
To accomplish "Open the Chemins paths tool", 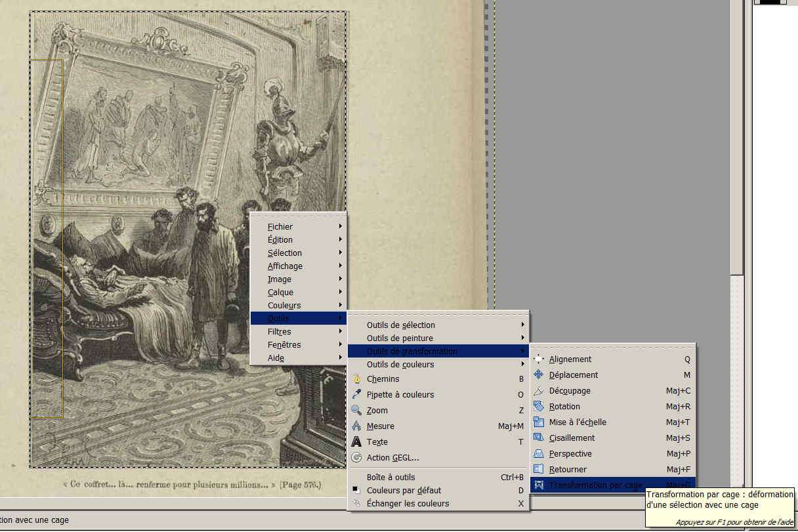I will [x=383, y=379].
